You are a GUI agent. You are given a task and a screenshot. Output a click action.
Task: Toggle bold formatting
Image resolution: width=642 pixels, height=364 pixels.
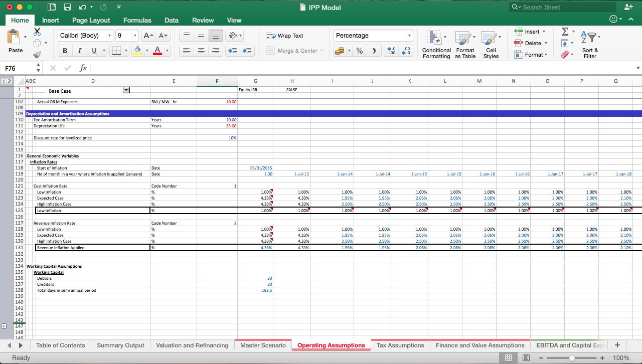pyautogui.click(x=65, y=51)
